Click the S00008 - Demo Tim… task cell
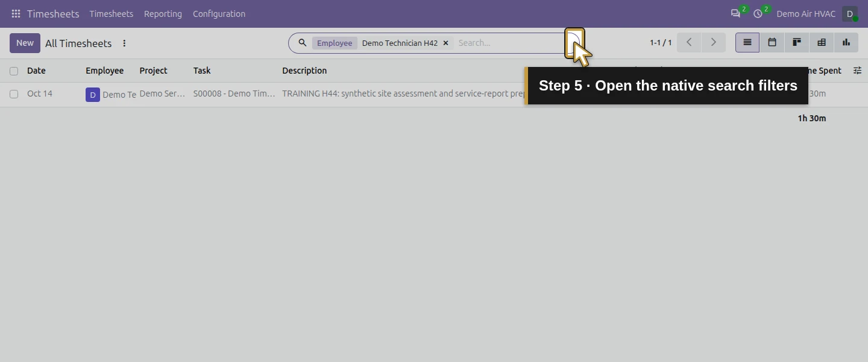Screen dimensions: 868x362 click(234, 94)
